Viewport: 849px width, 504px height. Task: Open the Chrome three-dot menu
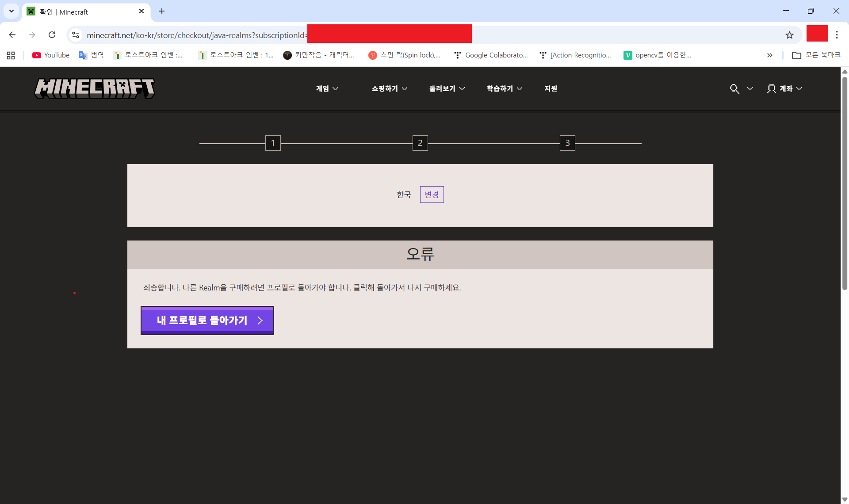(837, 35)
